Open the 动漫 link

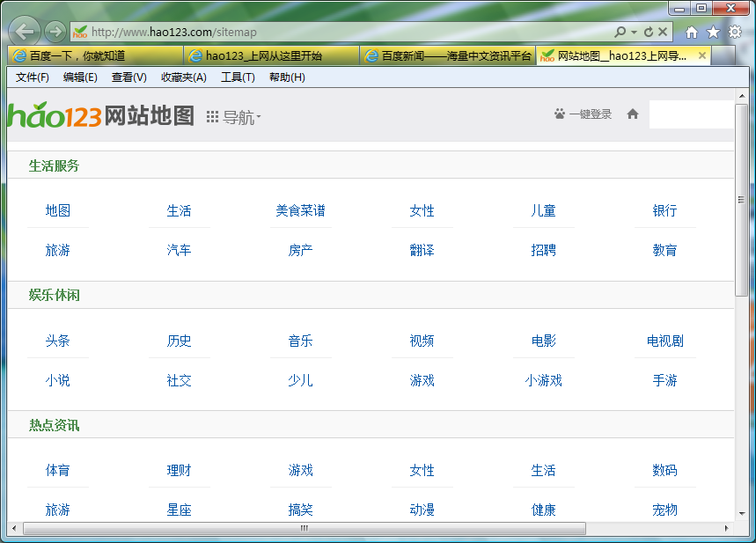tap(422, 510)
